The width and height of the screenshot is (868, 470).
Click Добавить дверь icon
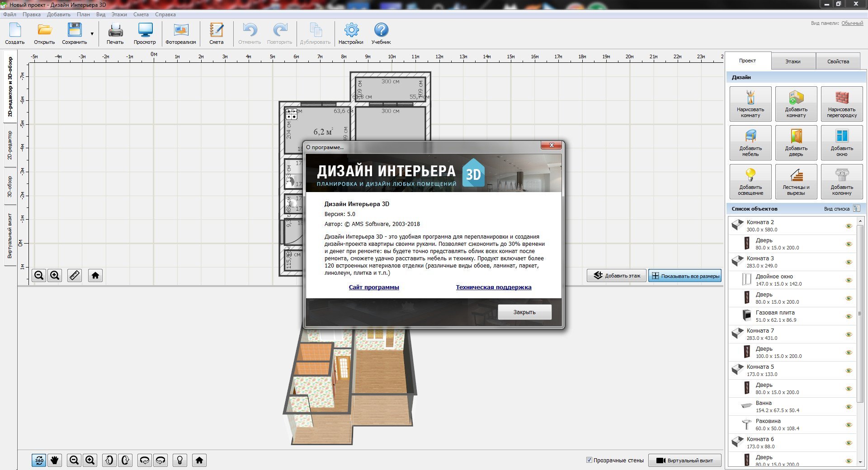796,143
